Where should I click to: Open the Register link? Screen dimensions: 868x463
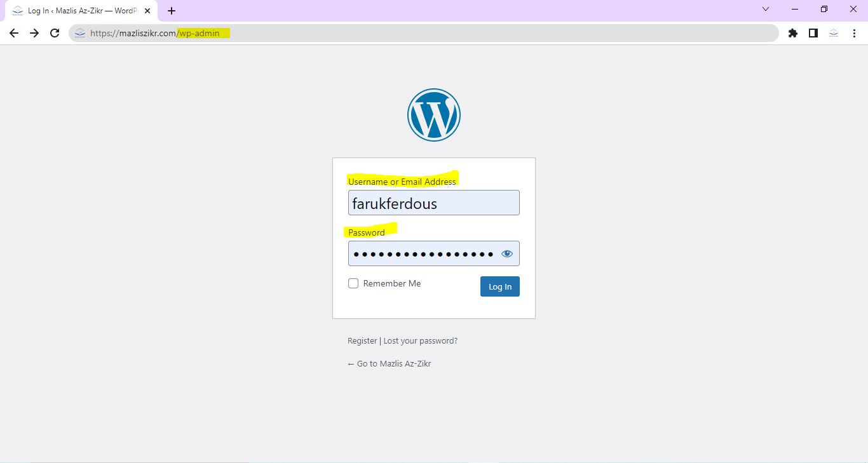click(x=362, y=341)
